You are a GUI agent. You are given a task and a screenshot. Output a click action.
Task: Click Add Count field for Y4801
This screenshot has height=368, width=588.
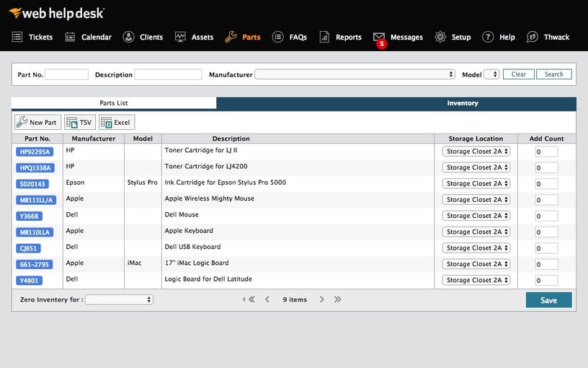pyautogui.click(x=546, y=281)
